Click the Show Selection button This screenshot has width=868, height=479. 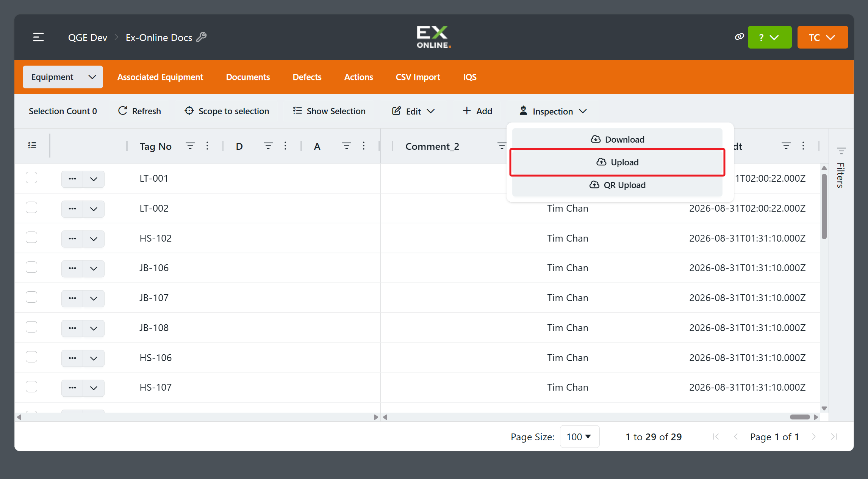[x=329, y=111]
